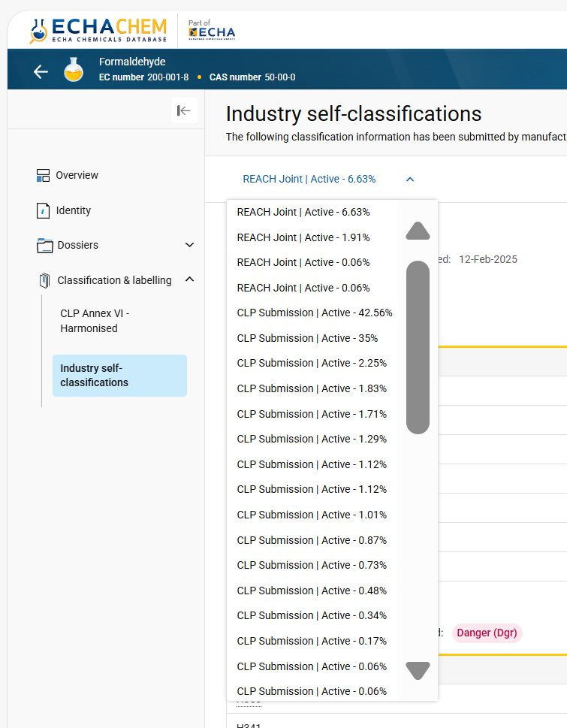Click the Dossiers folder icon
The image size is (567, 728).
pyautogui.click(x=44, y=246)
